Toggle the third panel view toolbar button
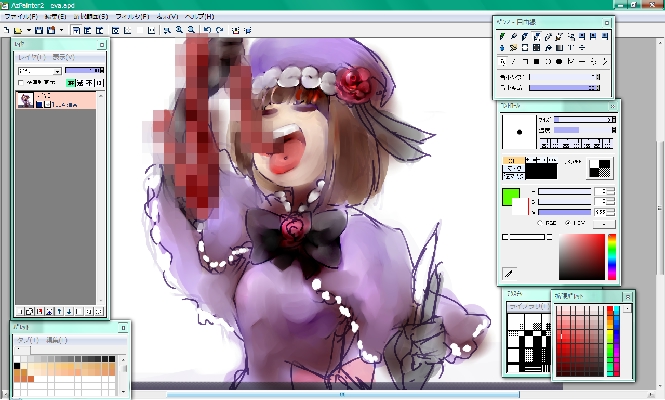Image resolution: width=665 pixels, height=400 pixels. (99, 30)
